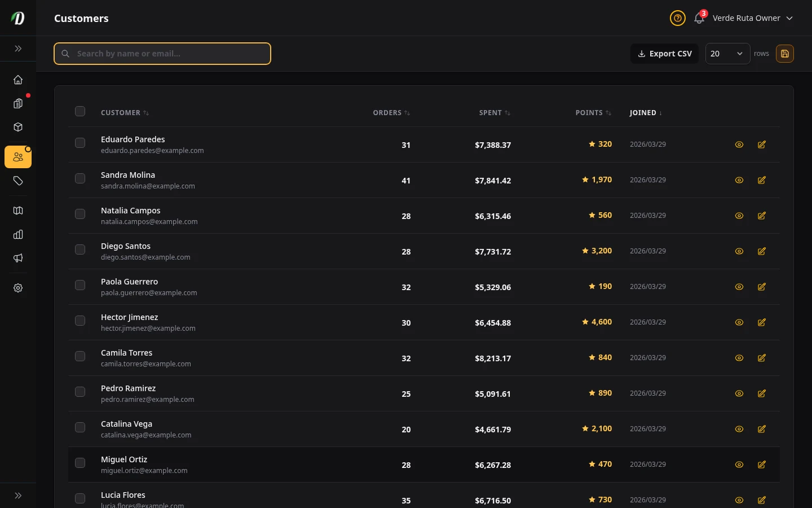Image resolution: width=812 pixels, height=508 pixels.
Task: Open the Orders page with the red notification dot
Action: (x=18, y=103)
